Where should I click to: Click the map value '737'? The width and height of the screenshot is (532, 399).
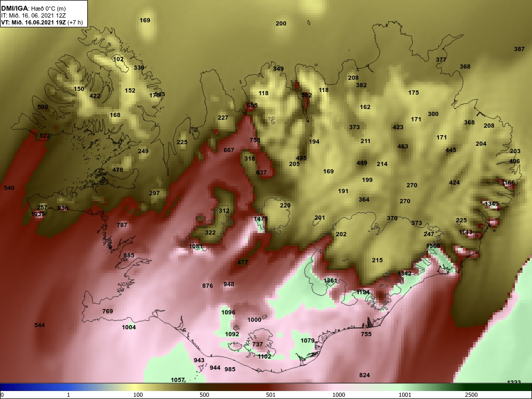coord(257,344)
